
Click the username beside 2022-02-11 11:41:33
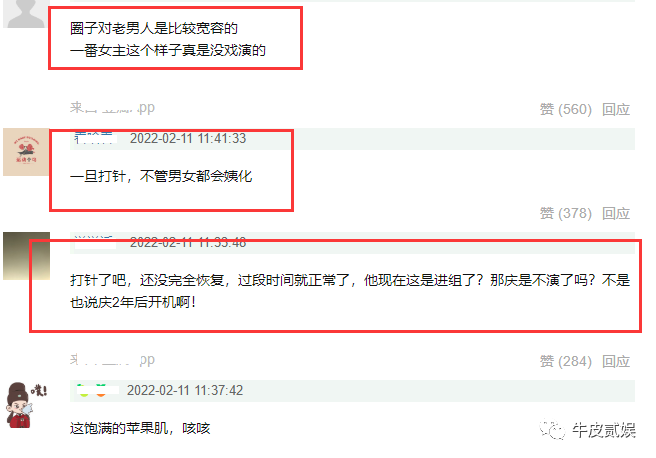point(94,138)
